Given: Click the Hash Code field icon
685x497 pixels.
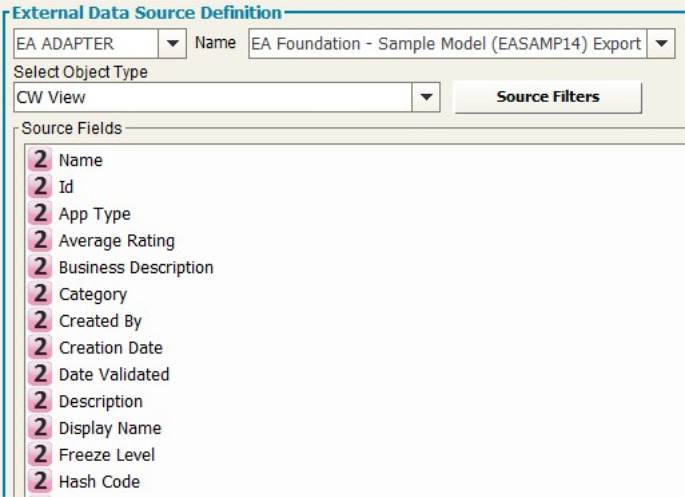Looking at the screenshot, I should pos(41,482).
